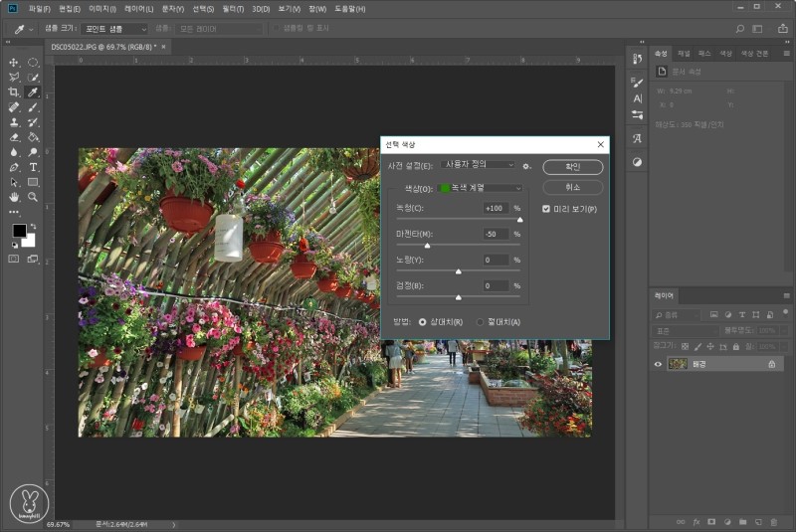Select the 상대치 relative method radio

(423, 322)
